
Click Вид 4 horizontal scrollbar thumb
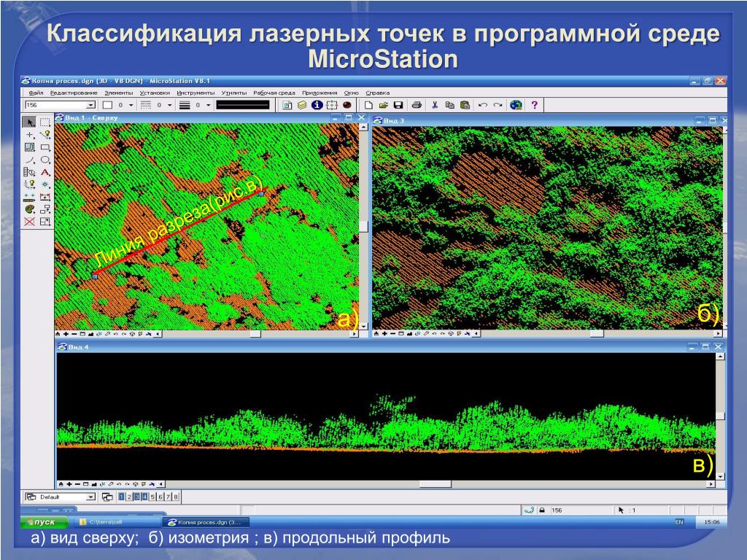pos(435,484)
